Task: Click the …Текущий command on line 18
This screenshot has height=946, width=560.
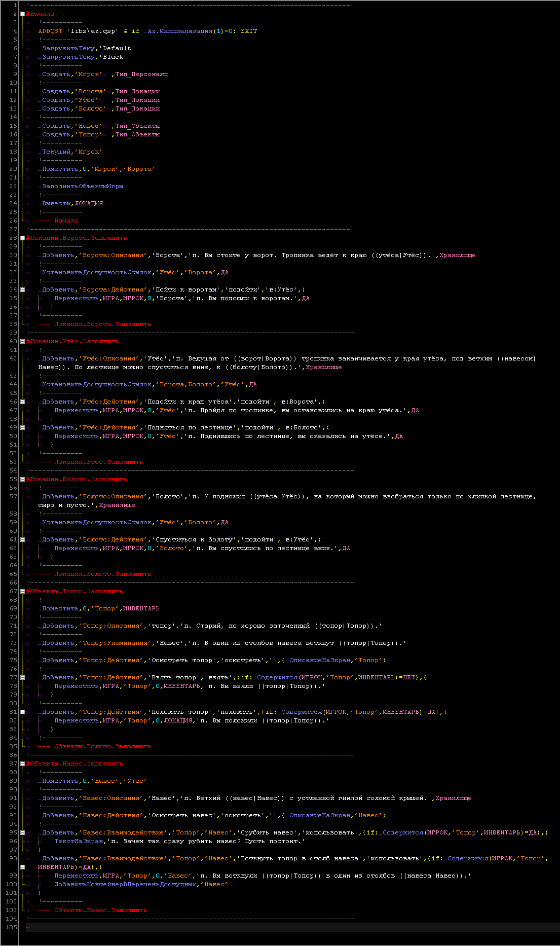Action: tap(54, 152)
